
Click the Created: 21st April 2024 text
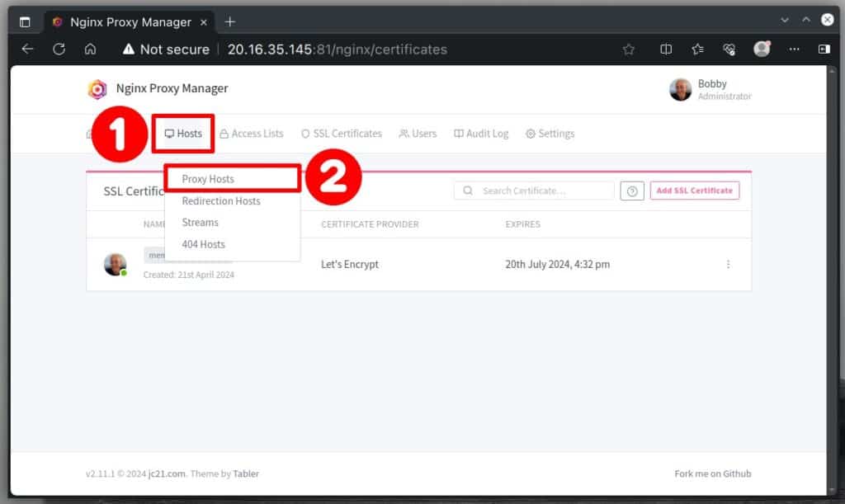pyautogui.click(x=189, y=275)
